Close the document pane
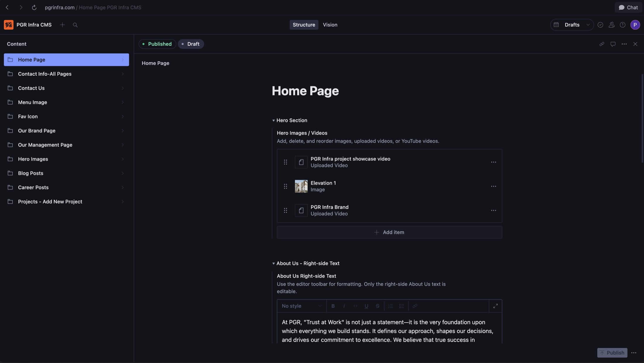 point(635,44)
